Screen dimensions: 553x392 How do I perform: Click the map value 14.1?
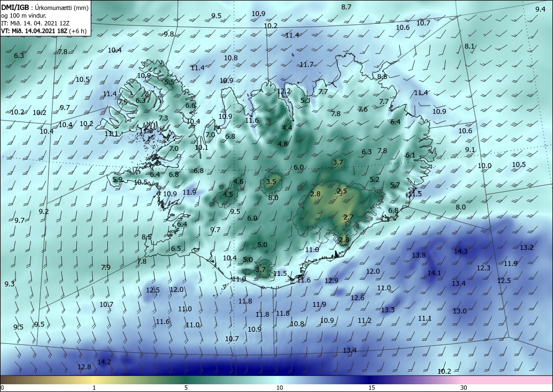coord(434,273)
